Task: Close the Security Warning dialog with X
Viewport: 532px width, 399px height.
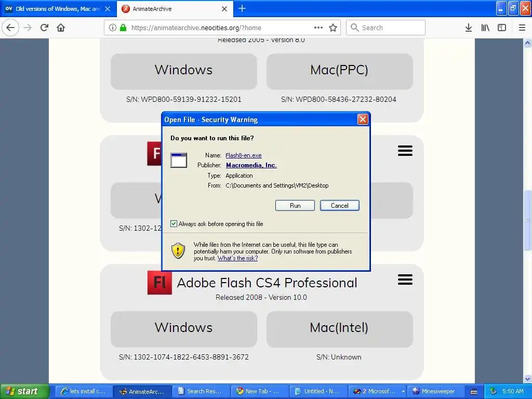Action: 363,119
